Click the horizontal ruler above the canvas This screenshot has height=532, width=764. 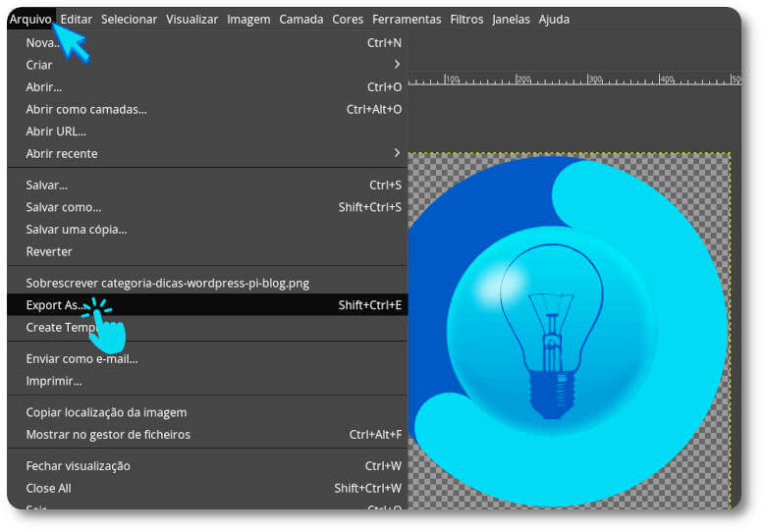click(x=574, y=80)
